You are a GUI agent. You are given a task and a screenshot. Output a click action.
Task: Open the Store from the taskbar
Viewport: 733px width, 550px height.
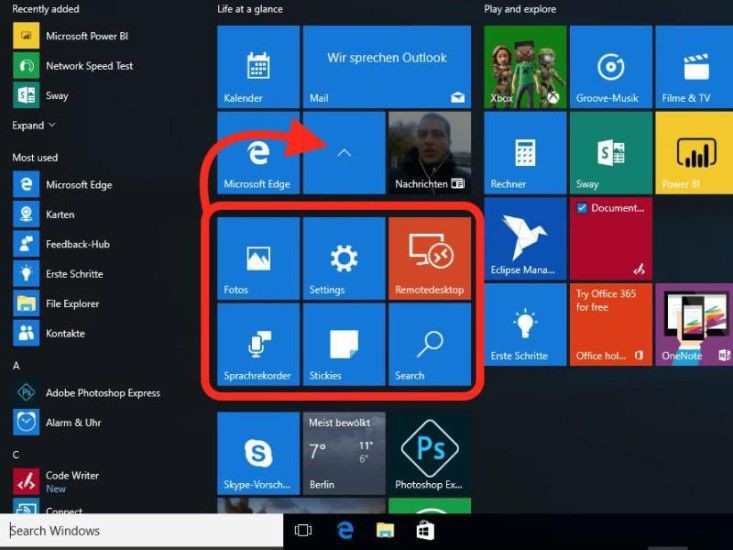tap(425, 530)
